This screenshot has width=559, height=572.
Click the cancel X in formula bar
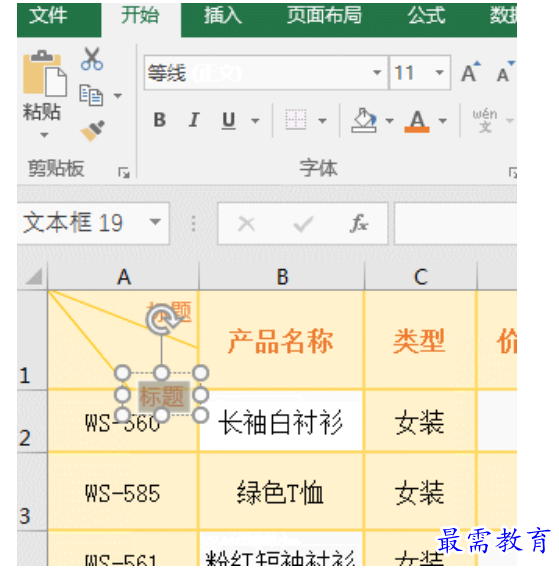pyautogui.click(x=246, y=223)
